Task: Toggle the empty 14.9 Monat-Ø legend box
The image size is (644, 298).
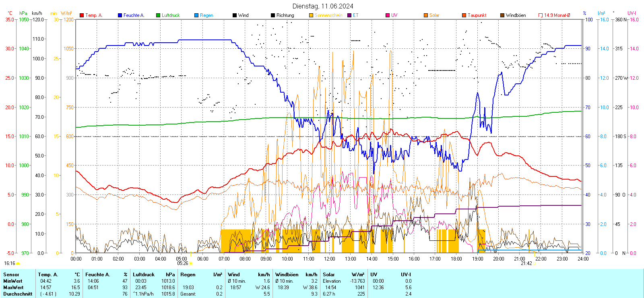Action: pyautogui.click(x=541, y=15)
